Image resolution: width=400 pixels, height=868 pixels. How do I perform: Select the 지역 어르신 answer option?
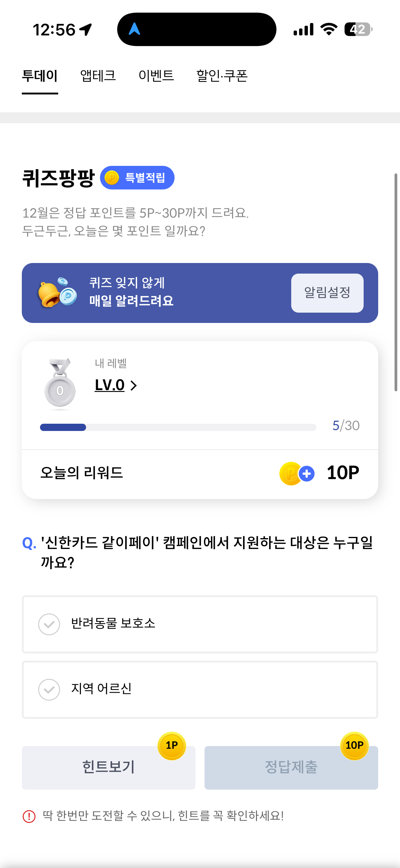tap(200, 689)
